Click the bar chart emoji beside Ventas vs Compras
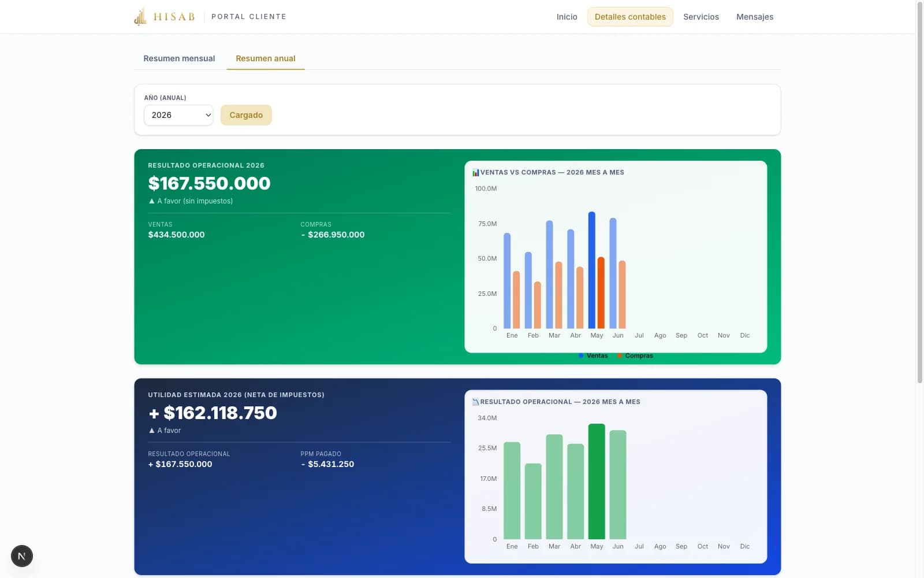 (476, 172)
